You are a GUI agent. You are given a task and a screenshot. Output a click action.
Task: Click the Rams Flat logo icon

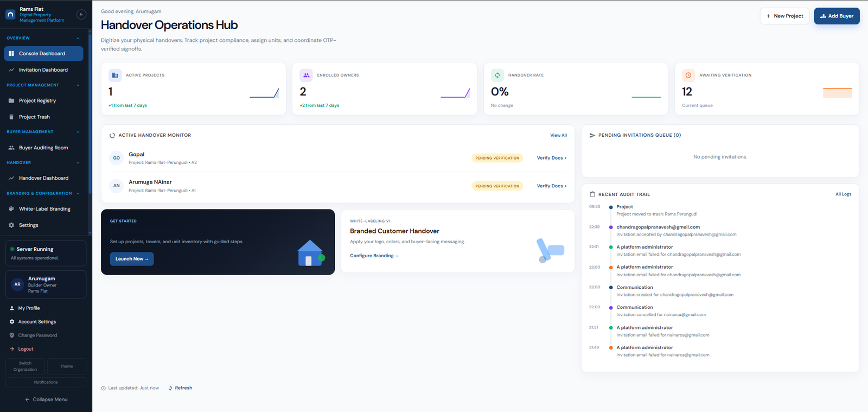(10, 15)
